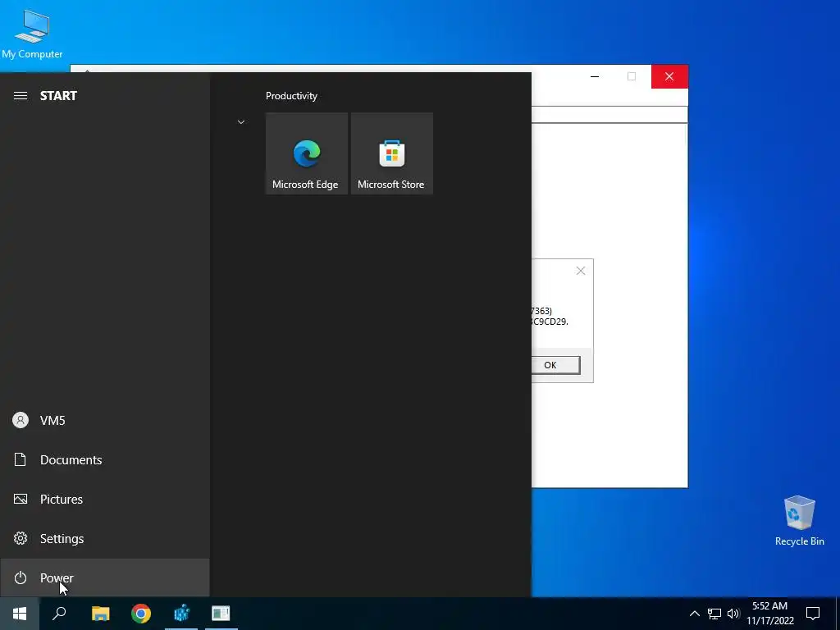
Task: Open the Action Center notifications icon
Action: 813,614
